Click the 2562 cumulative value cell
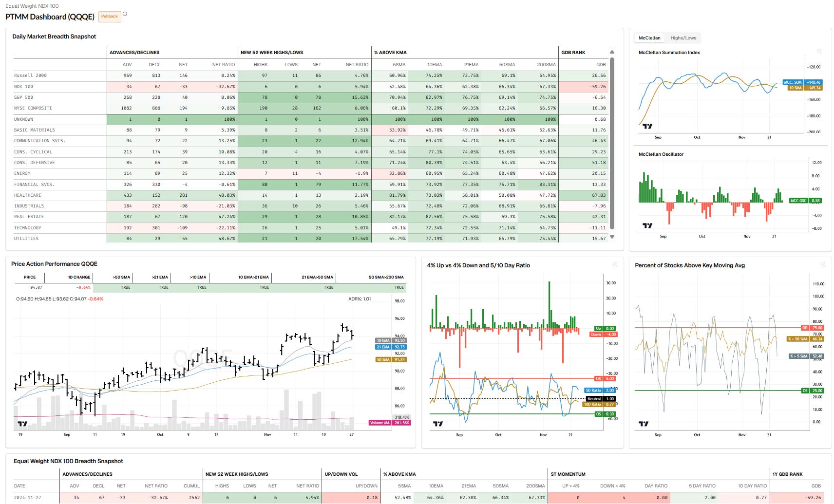Viewport: 834px width, 504px height. [194, 498]
